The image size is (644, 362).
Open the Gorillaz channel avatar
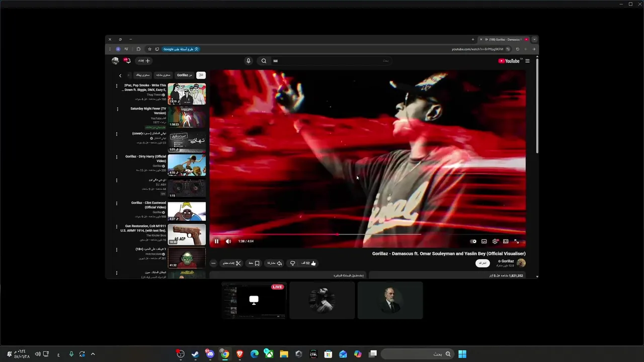click(x=521, y=262)
